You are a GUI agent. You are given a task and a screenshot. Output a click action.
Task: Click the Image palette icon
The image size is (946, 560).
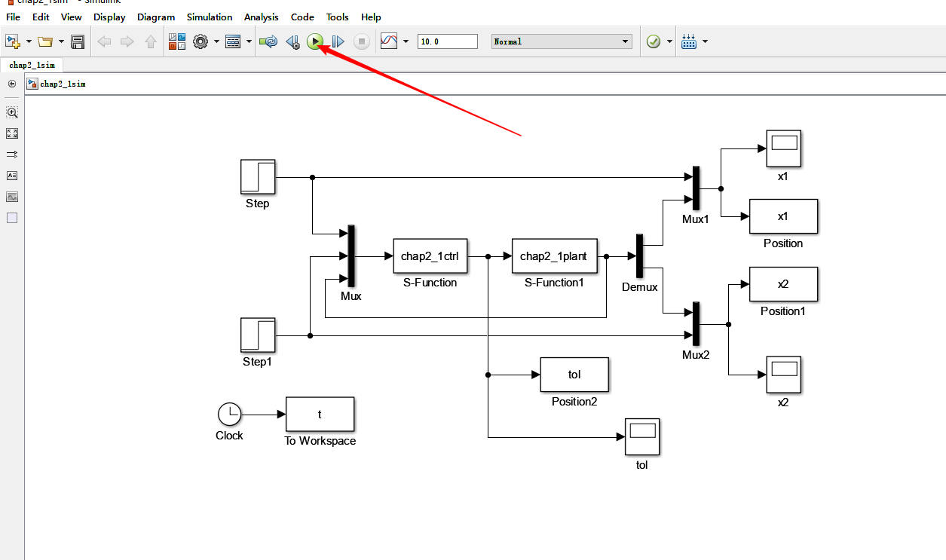(12, 197)
